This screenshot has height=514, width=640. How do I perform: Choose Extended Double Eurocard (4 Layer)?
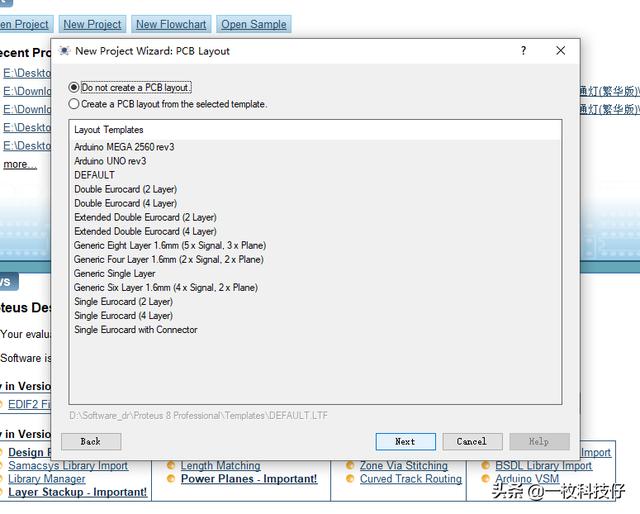coord(145,231)
